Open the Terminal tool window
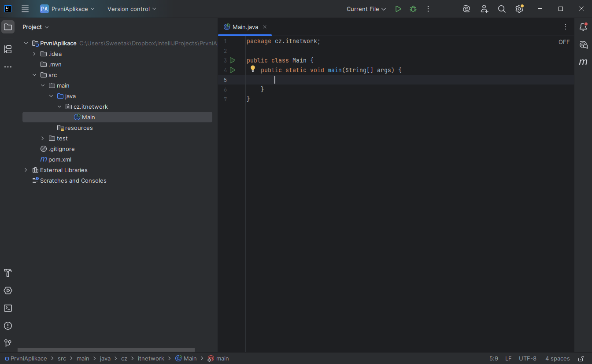592x364 pixels. tap(8, 308)
